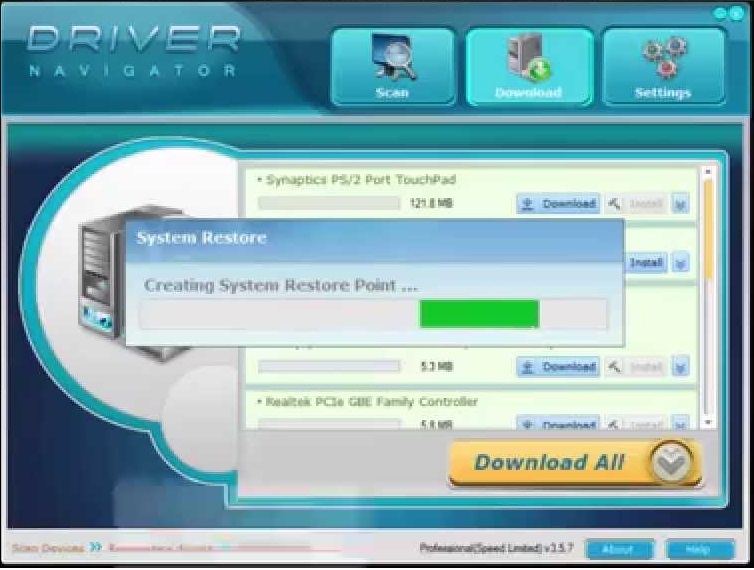Viewport: 754px width, 570px height.
Task: Click the Settings gears icon
Action: point(666,57)
